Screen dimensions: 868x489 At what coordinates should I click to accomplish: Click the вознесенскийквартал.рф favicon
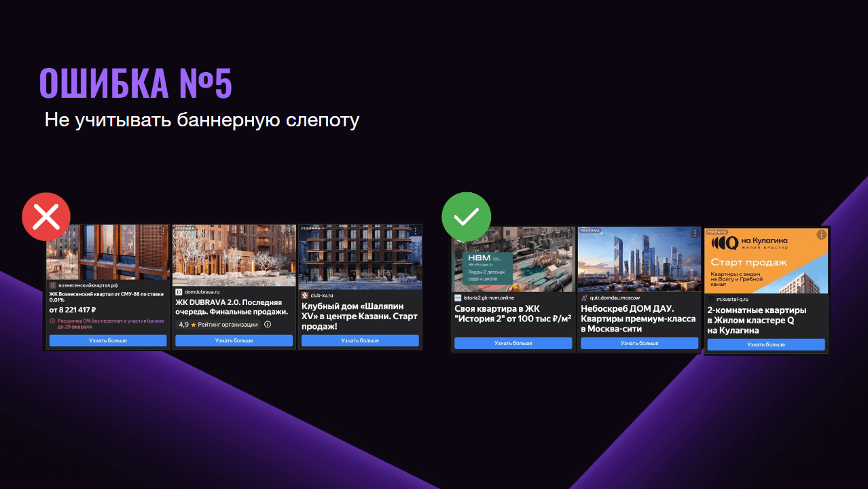tap(53, 285)
